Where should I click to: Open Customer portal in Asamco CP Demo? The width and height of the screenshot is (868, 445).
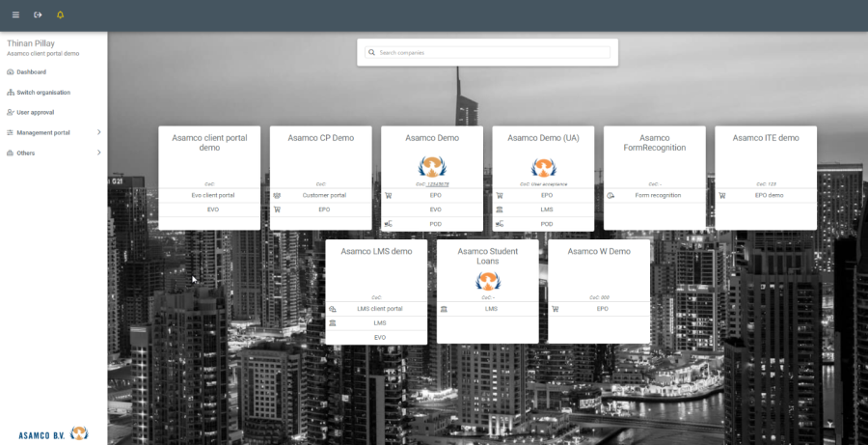(323, 195)
